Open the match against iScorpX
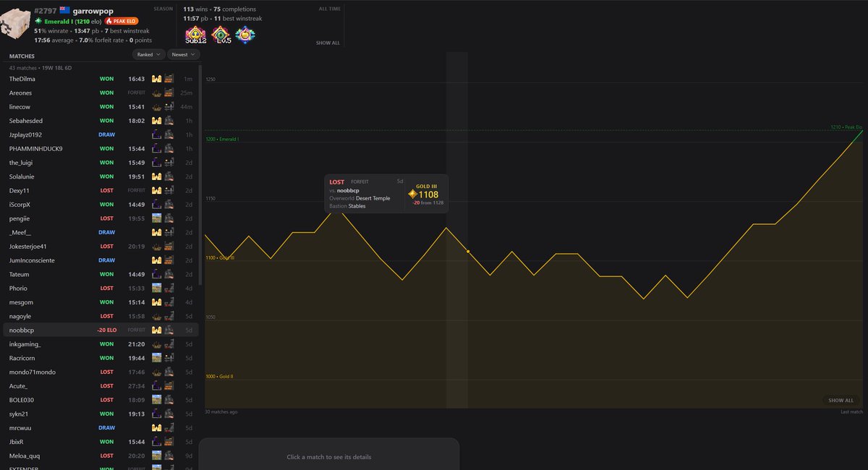 click(x=101, y=205)
